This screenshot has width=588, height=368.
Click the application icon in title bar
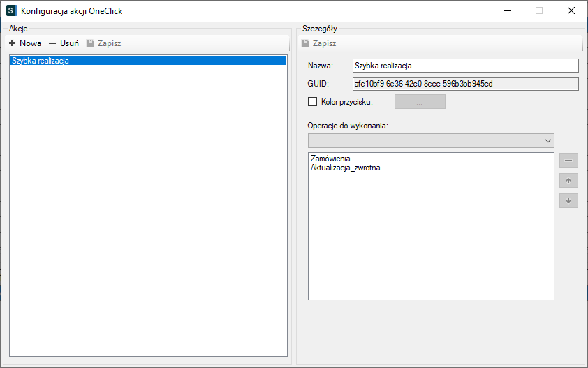[11, 11]
